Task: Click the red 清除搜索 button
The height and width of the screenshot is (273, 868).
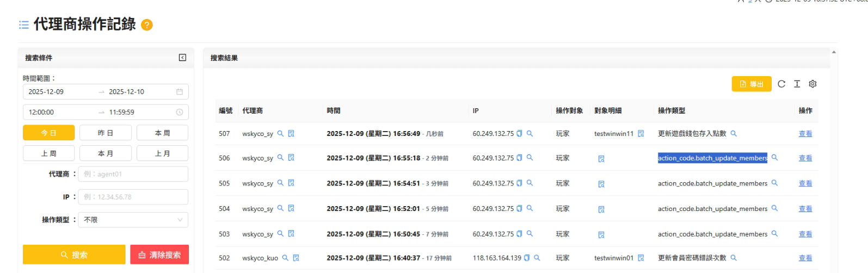Action: [159, 255]
